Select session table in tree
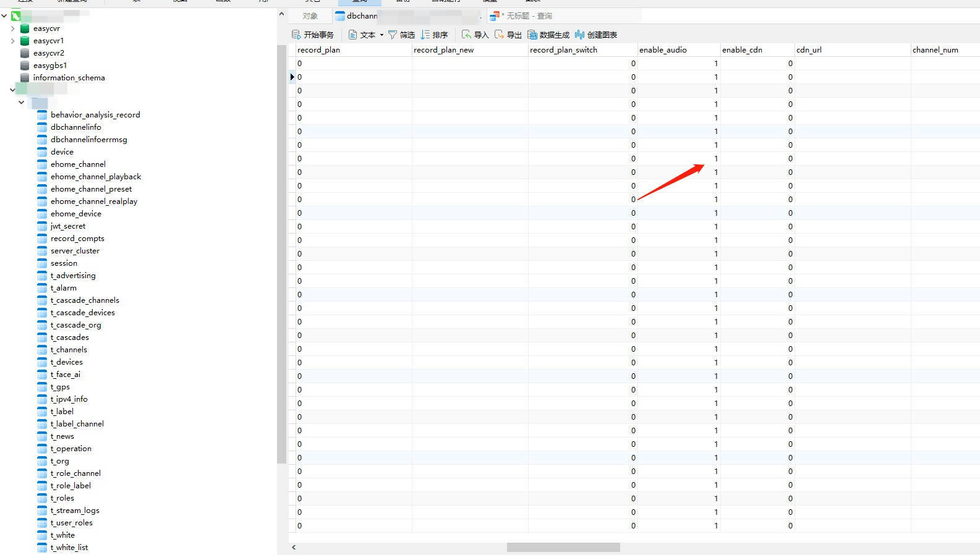Screen dimensions: 980x555 (x=64, y=263)
